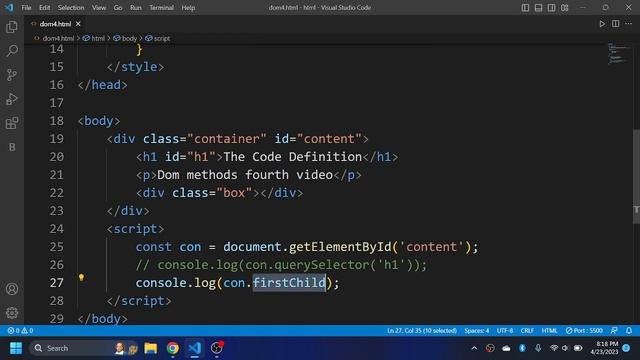Click the commented querySelector line 26

coord(281,265)
